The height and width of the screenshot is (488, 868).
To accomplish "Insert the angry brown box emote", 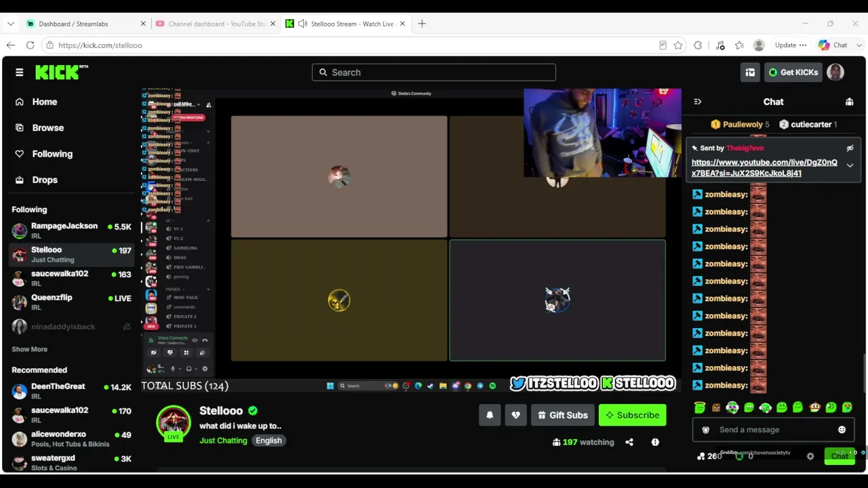I will (x=716, y=407).
